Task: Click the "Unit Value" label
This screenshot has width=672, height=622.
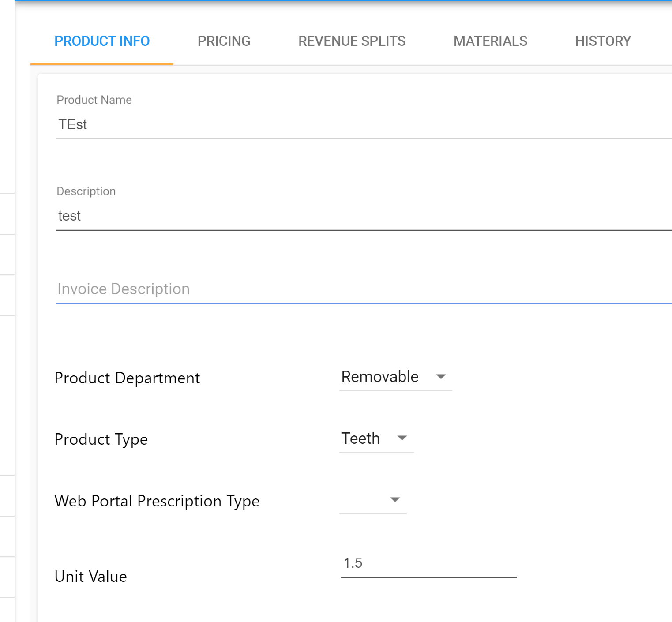Action: point(90,577)
